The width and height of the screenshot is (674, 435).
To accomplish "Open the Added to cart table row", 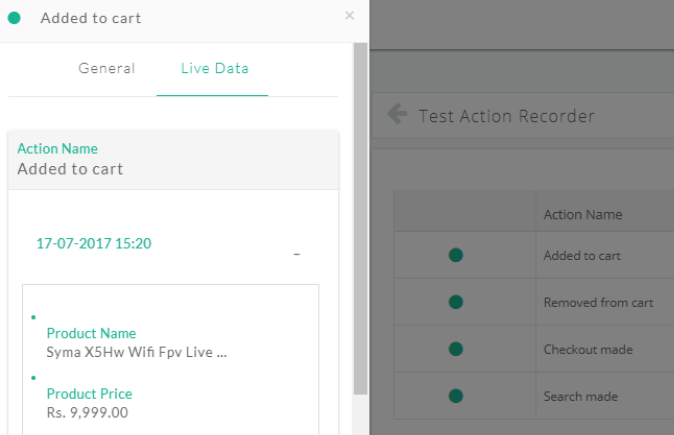I will tap(534, 255).
